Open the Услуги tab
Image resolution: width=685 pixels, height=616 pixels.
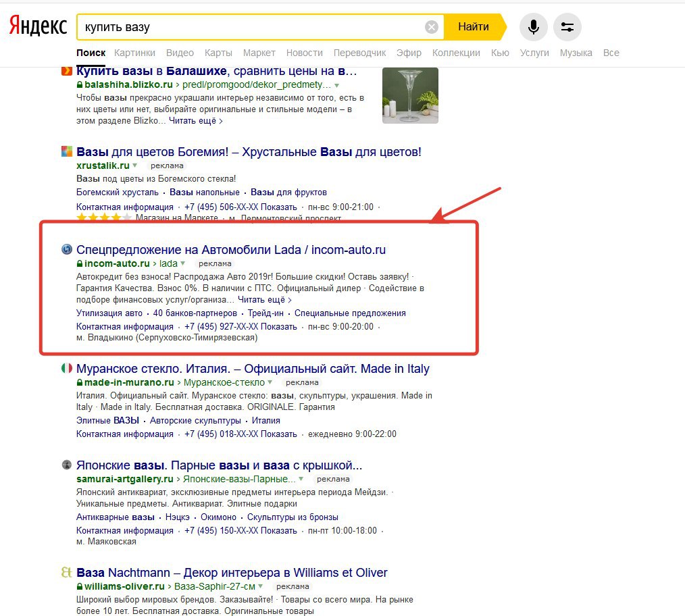(x=534, y=53)
